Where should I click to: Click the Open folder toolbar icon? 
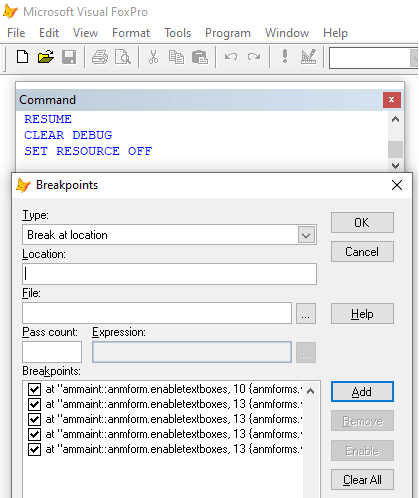pos(46,57)
